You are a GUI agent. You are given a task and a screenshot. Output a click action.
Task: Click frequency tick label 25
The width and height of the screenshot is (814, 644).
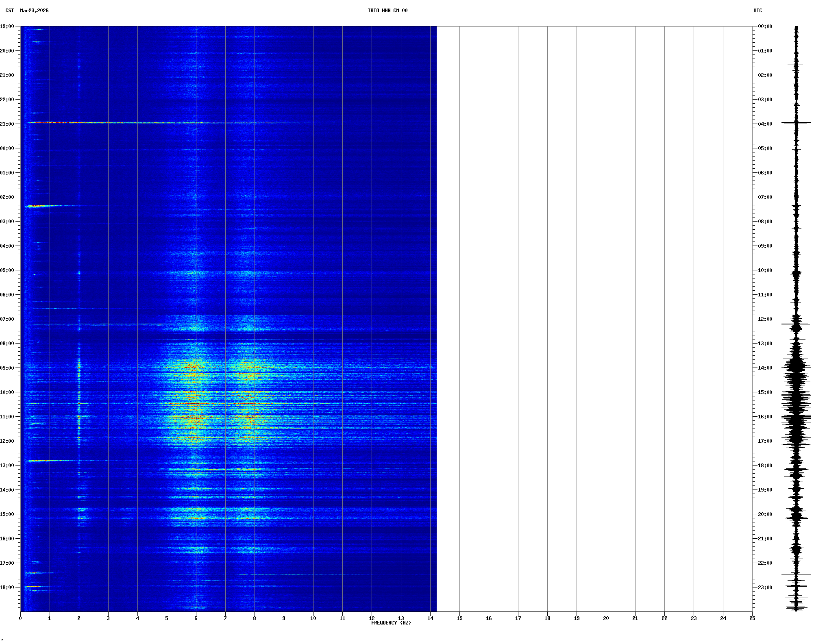(x=752, y=618)
